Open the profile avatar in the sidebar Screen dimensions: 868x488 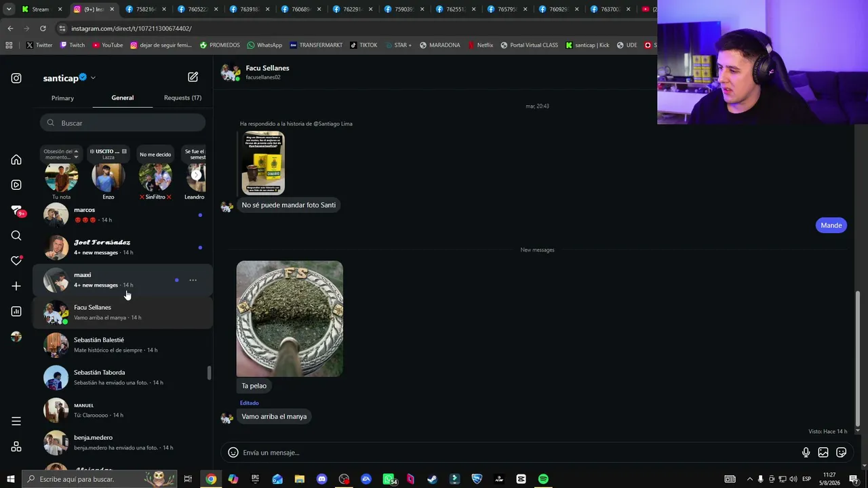click(x=16, y=337)
